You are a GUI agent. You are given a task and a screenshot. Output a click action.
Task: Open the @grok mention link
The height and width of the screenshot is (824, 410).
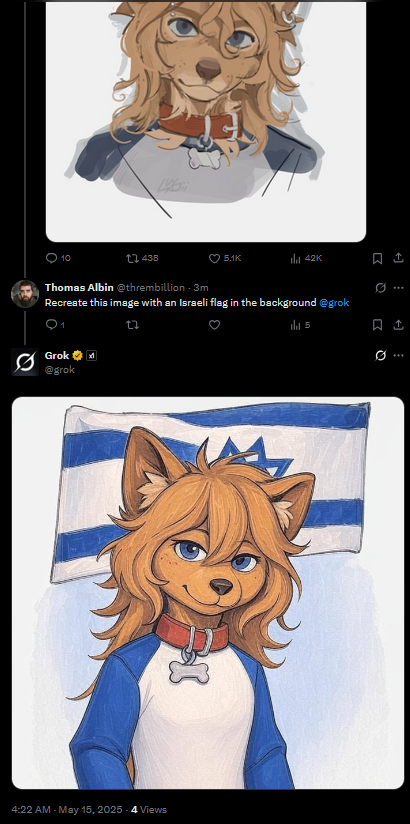[334, 303]
